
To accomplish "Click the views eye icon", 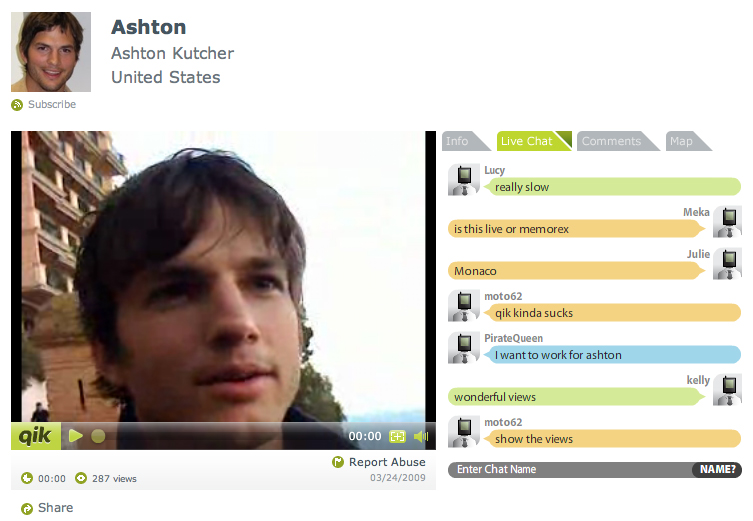I will pos(81,478).
